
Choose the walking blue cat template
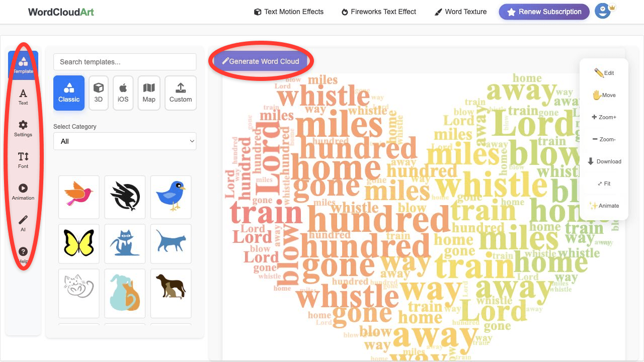(171, 244)
